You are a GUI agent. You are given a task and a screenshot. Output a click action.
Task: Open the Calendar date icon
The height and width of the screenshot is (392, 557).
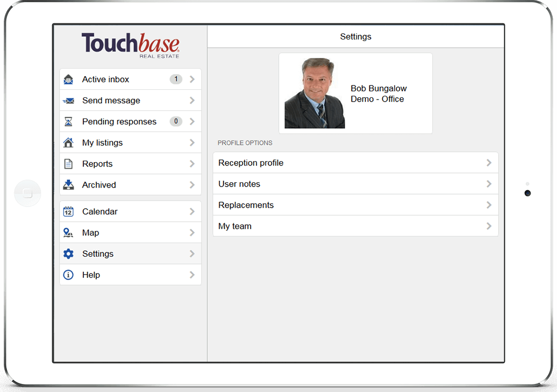point(68,211)
